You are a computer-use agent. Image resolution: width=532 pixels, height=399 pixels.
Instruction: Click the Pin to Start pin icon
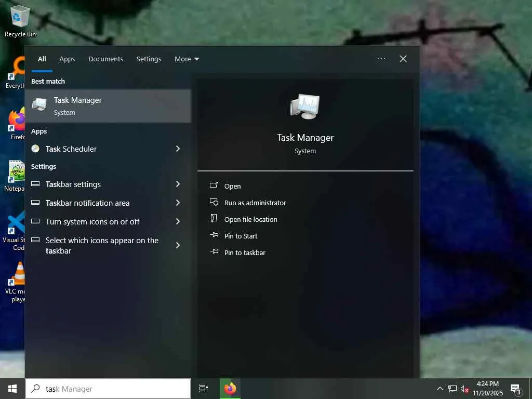click(x=214, y=235)
